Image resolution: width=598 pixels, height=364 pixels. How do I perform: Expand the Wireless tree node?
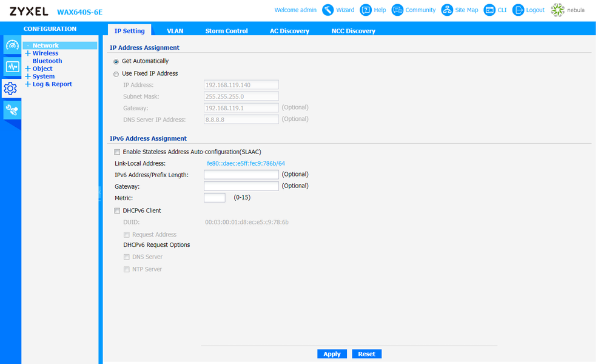[x=28, y=53]
